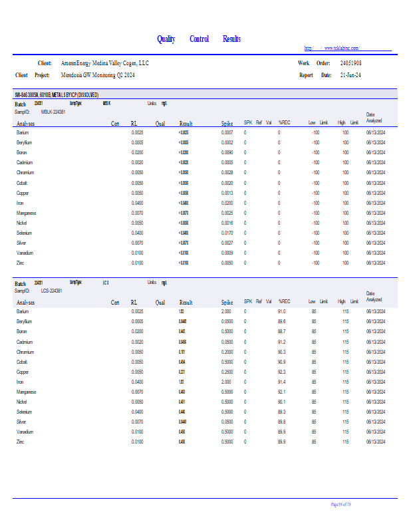This screenshot has height=532, width=411.
Task: Click the SW-846 metals by ICP section header
Action: 57,95
